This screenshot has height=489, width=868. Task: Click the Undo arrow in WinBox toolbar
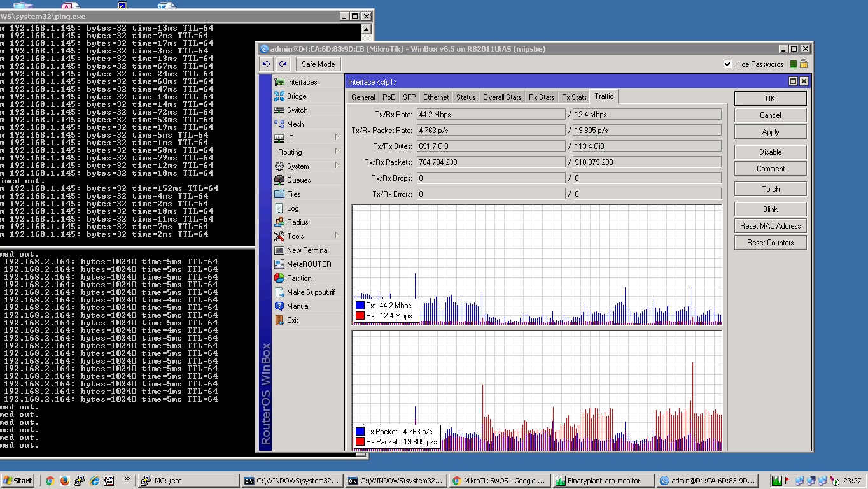(x=266, y=64)
